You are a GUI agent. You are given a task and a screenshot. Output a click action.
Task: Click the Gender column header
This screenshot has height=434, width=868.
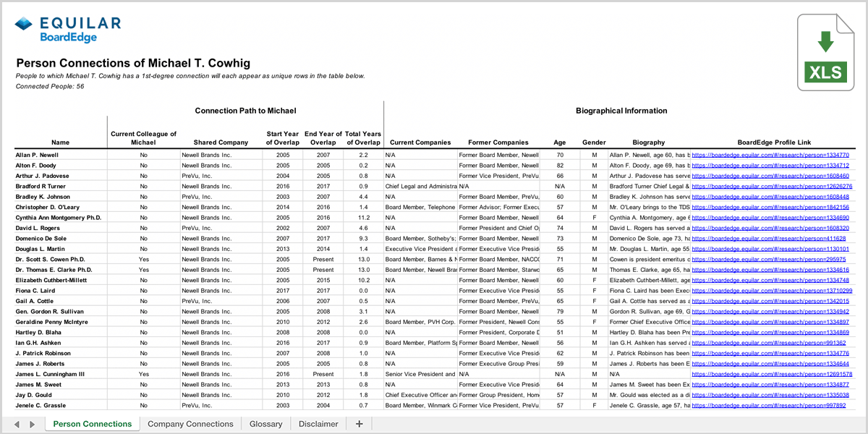594,142
